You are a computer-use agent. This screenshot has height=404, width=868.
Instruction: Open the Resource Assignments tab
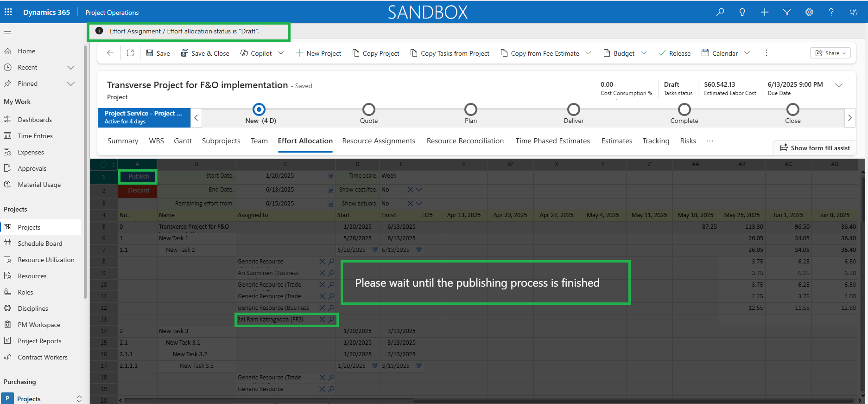coord(379,141)
